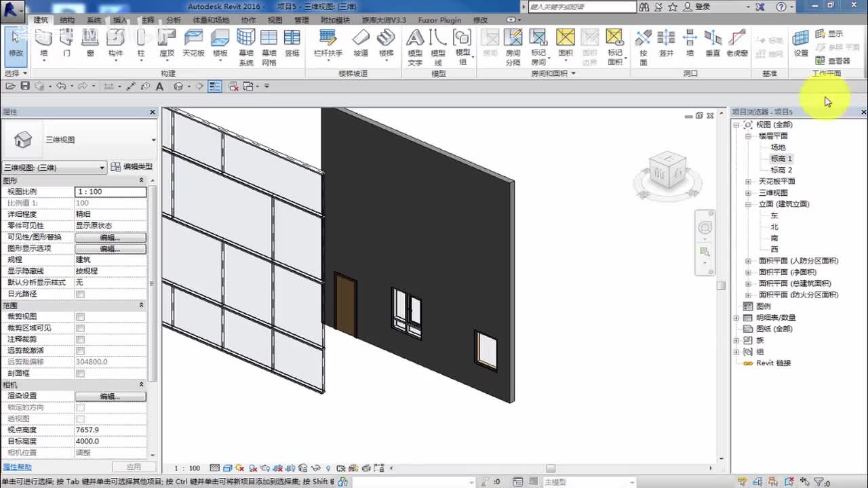
Task: Open the 系统 ribbon tab
Action: coord(94,20)
